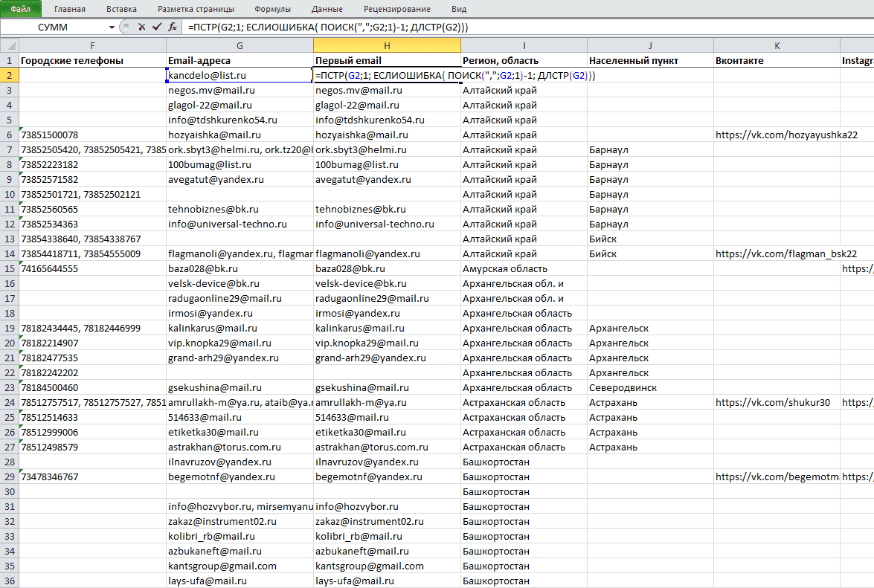Open link https://vk.com/flagman_bsk22
874x588 pixels.
click(x=786, y=253)
